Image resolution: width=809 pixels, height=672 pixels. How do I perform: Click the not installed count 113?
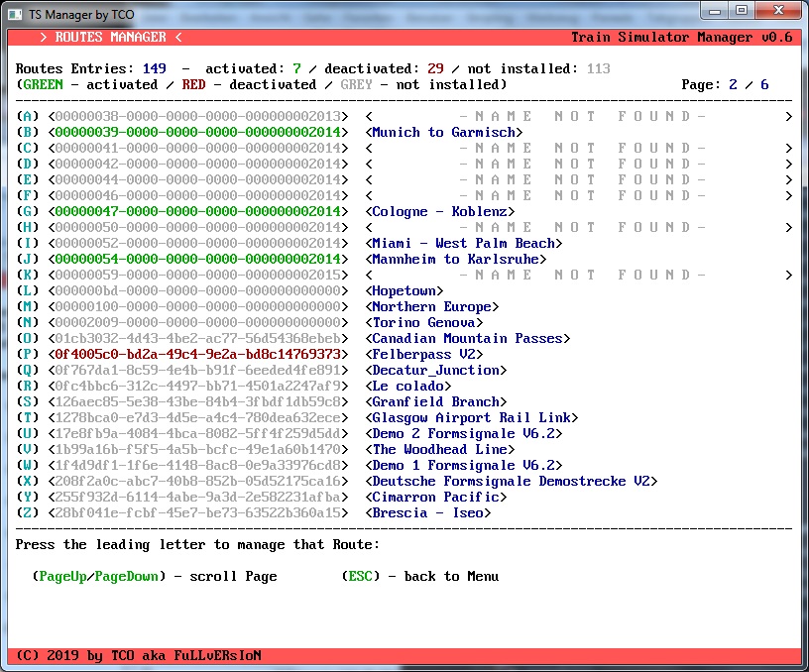tap(599, 68)
